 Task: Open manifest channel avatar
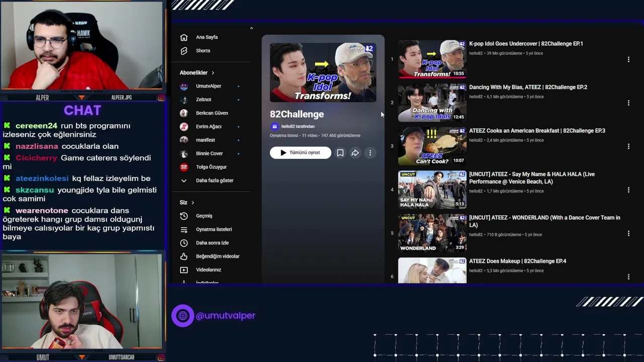[184, 140]
